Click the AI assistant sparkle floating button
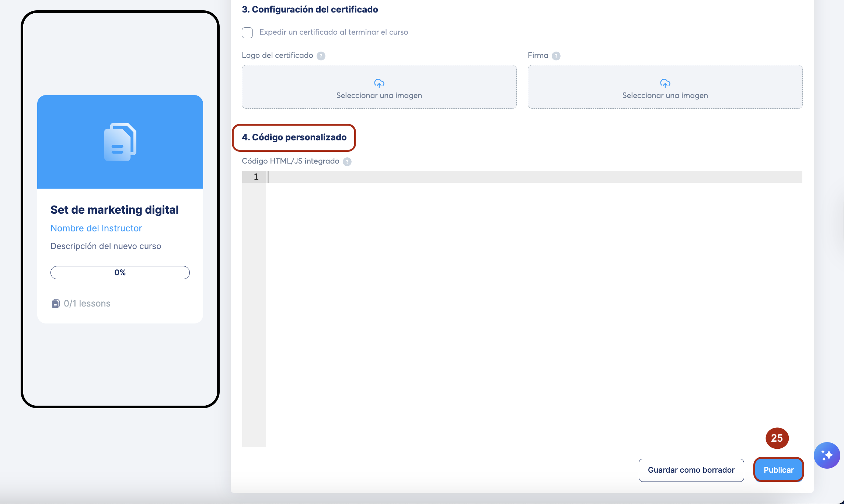 click(x=827, y=455)
